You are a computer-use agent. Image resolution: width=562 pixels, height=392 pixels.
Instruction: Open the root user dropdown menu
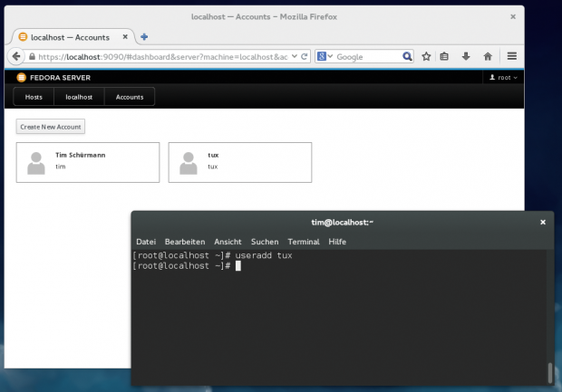(503, 78)
